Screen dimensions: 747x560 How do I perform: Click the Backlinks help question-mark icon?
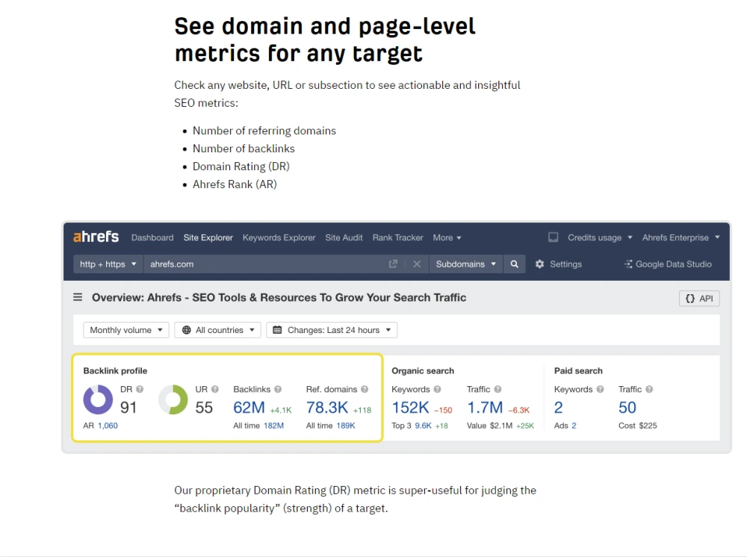[278, 389]
